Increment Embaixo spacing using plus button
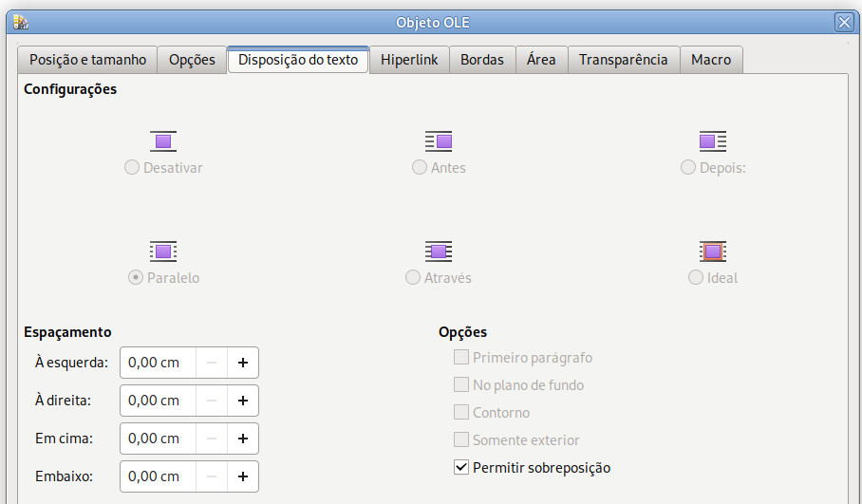The width and height of the screenshot is (862, 504). [x=242, y=476]
